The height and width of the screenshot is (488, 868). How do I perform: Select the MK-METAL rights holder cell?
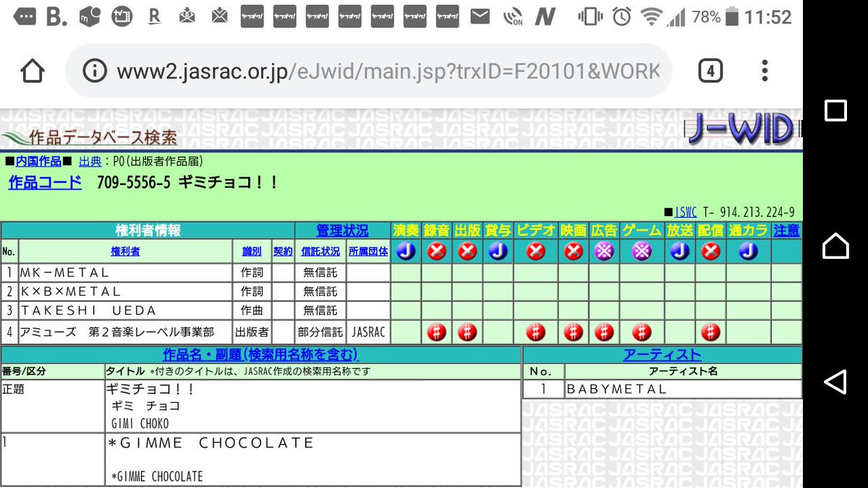(x=126, y=273)
